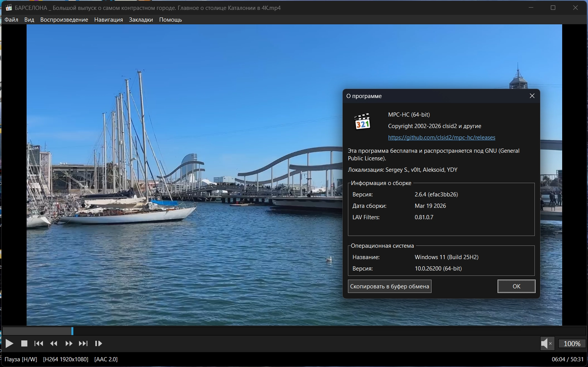Screen dimensions: 588x367
Task: Open the Закладки menu
Action: [141, 20]
